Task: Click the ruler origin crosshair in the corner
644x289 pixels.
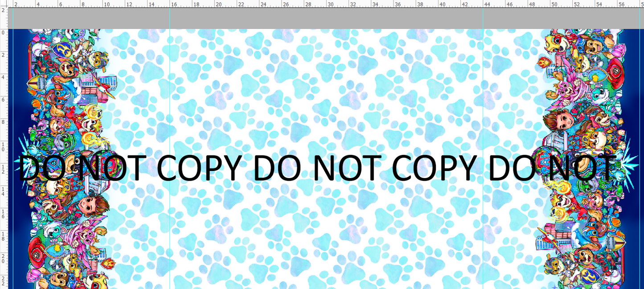Action: point(4,4)
